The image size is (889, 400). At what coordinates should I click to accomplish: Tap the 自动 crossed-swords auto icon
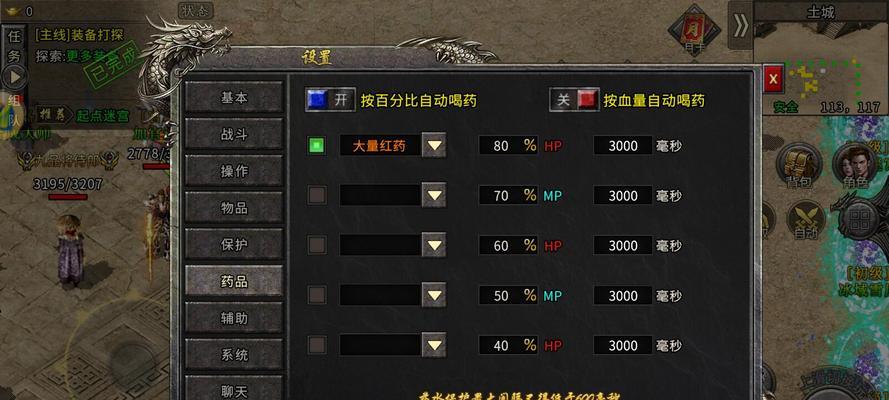tap(805, 219)
